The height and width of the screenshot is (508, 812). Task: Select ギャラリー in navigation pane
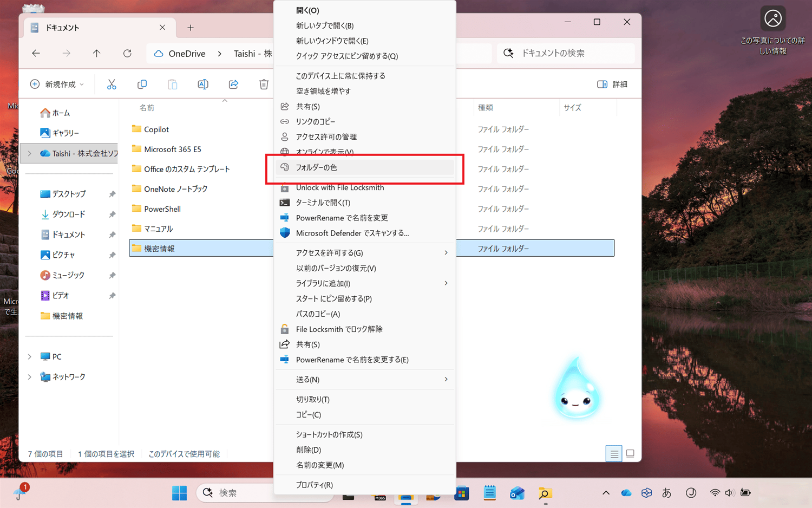coord(60,133)
